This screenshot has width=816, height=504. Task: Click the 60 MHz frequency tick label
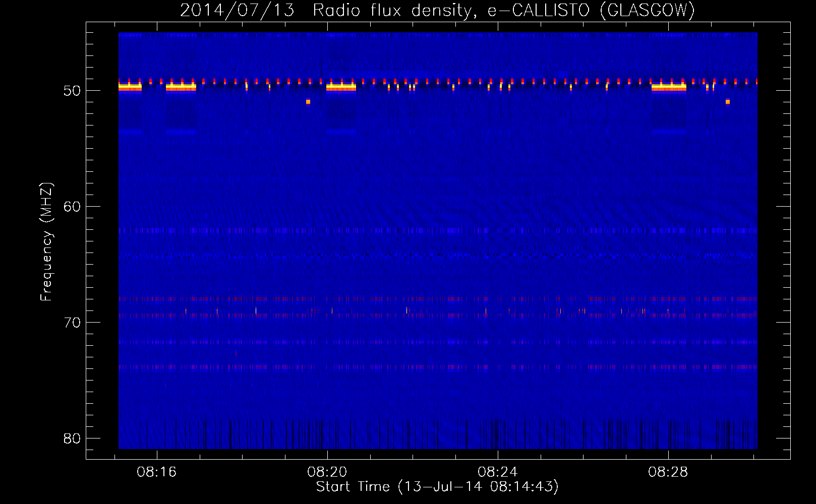(x=72, y=207)
